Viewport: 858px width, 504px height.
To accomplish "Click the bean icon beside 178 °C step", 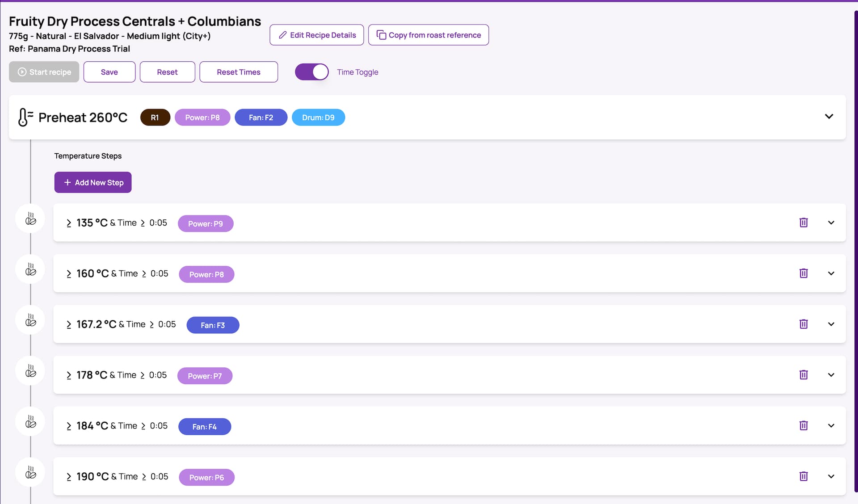I will (x=30, y=371).
